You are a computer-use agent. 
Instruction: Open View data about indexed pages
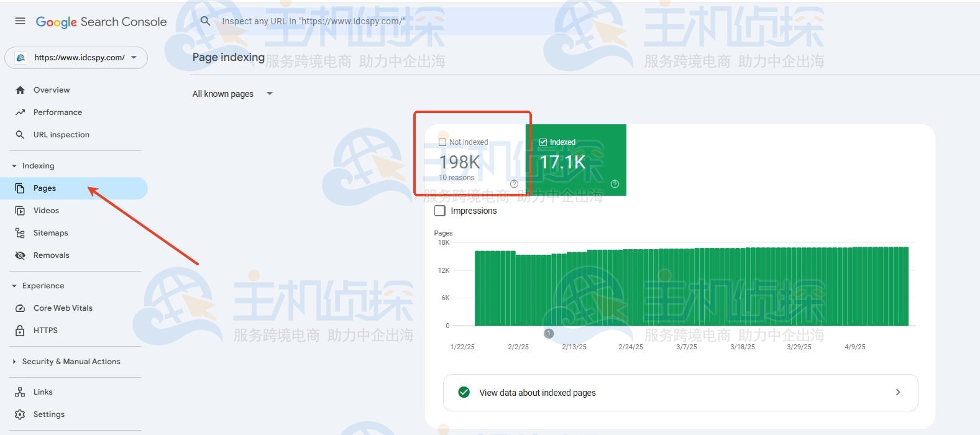pyautogui.click(x=680, y=393)
